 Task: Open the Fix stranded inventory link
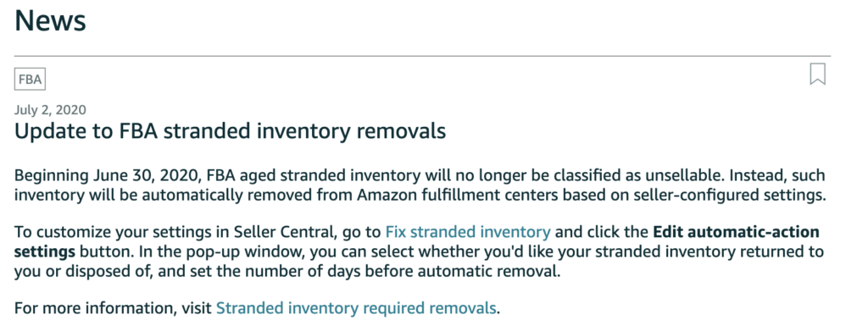click(x=468, y=232)
